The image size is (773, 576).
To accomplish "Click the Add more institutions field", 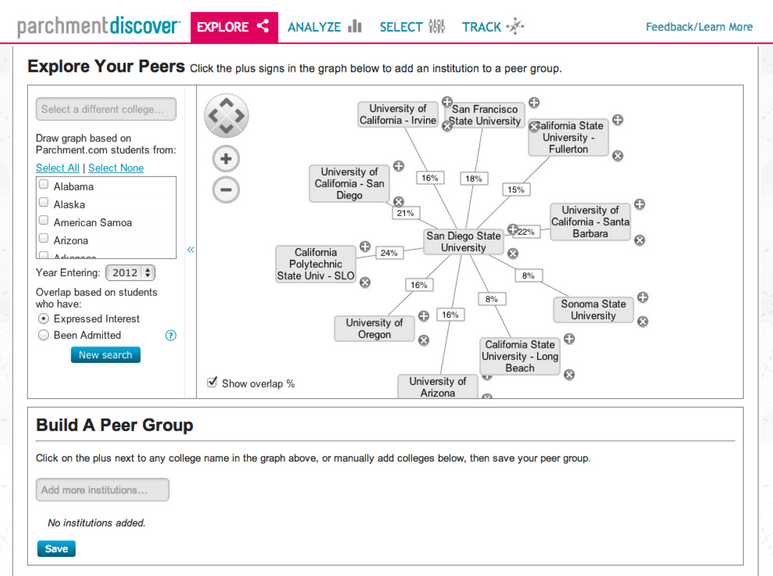I will pyautogui.click(x=103, y=490).
